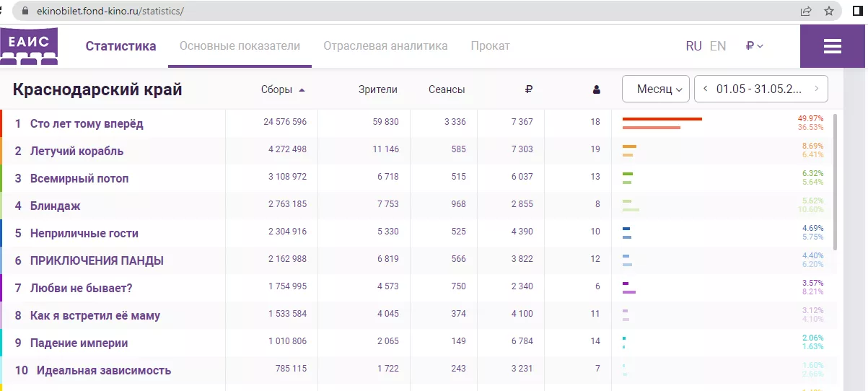Go to previous date period arrow

point(705,89)
